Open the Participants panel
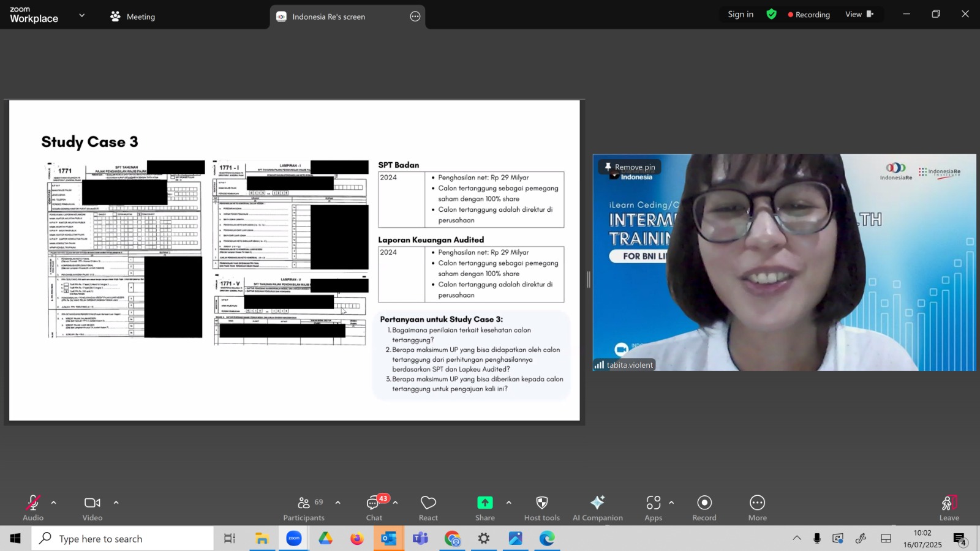Viewport: 980px width, 551px height. (304, 508)
